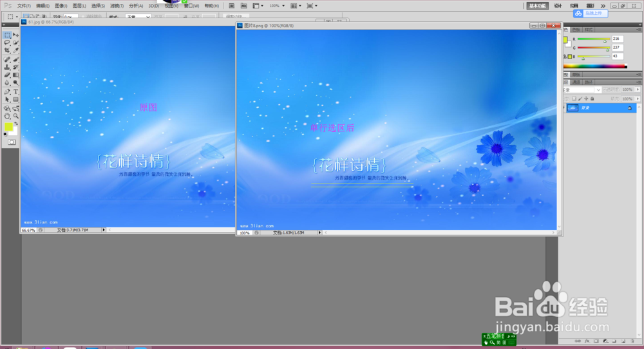Edit the R value field showing 216
The width and height of the screenshot is (644, 349).
(618, 39)
